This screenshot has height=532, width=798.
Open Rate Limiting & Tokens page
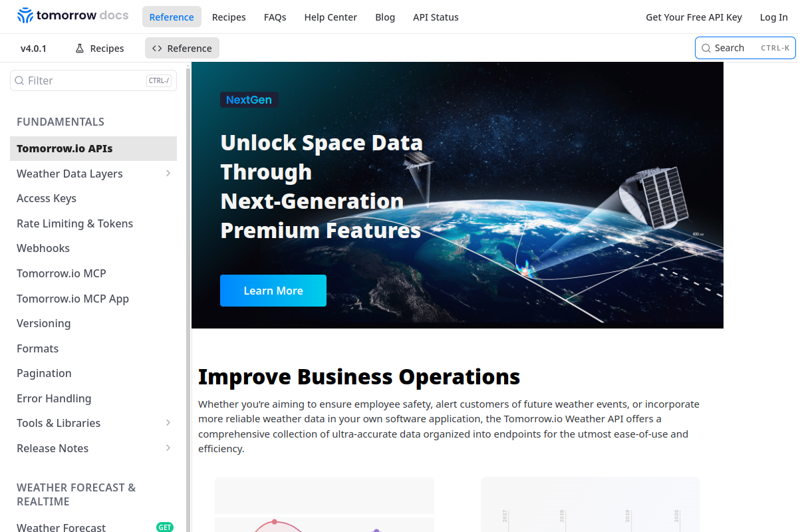(x=93, y=223)
